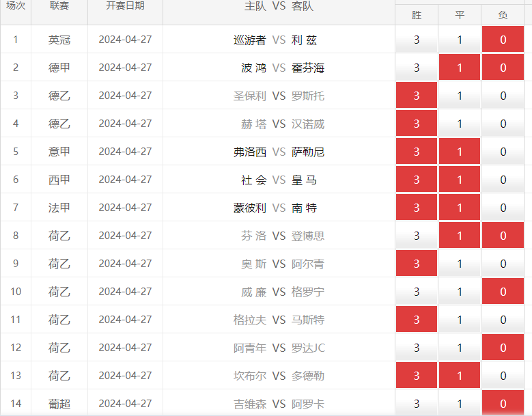The width and height of the screenshot is (532, 416).
Task: Deselect win (3) for 弗洛西 VS 萨勒尼
Action: click(x=417, y=152)
